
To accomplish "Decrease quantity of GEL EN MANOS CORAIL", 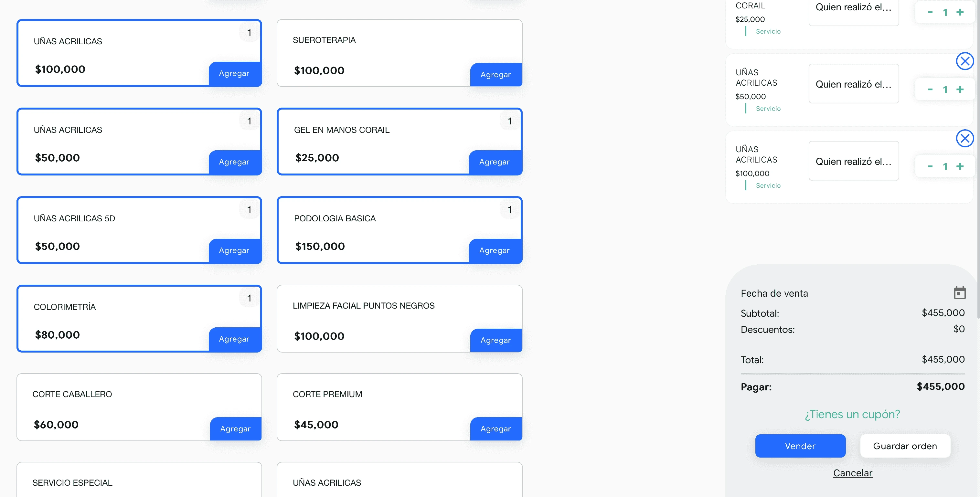I will (930, 12).
